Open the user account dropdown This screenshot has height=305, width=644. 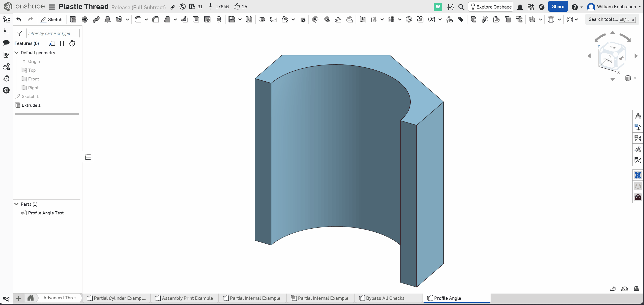coord(614,7)
